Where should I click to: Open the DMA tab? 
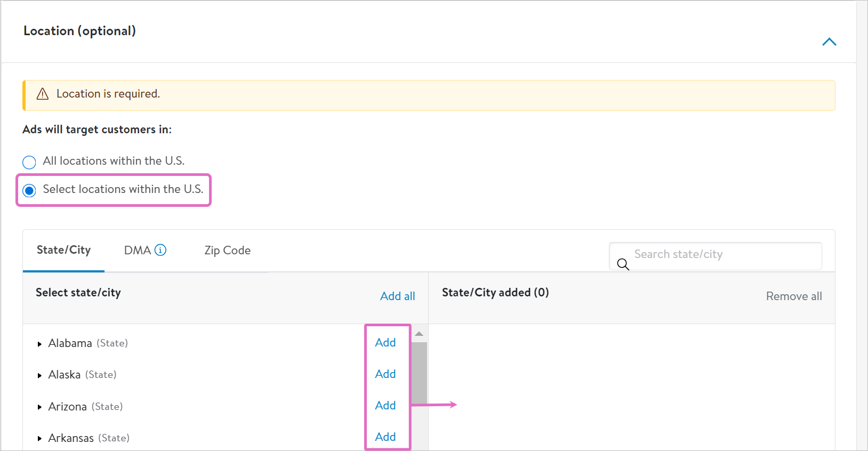pos(137,250)
